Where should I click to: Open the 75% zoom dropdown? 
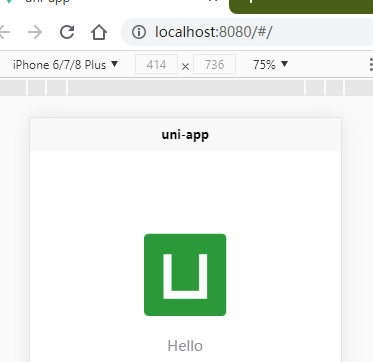click(270, 64)
